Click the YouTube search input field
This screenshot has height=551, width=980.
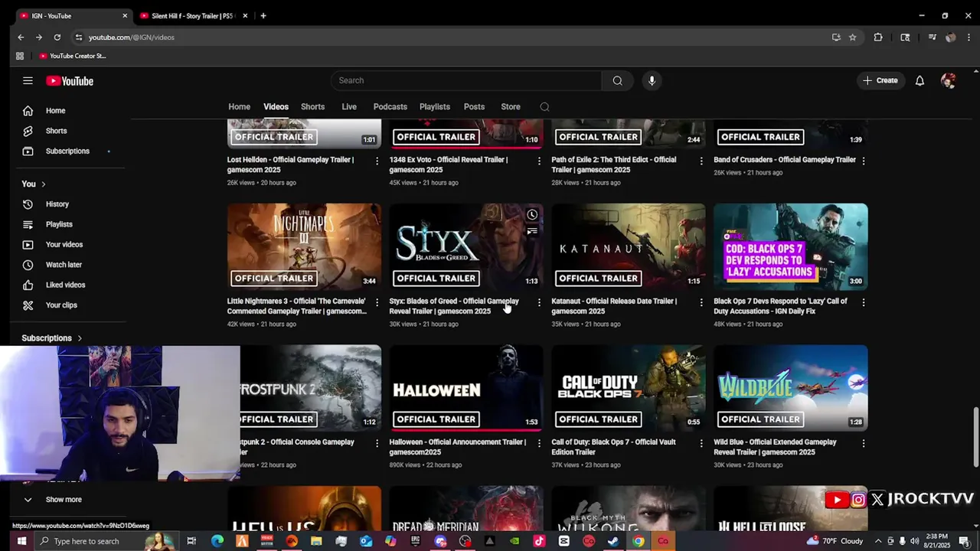(x=467, y=80)
